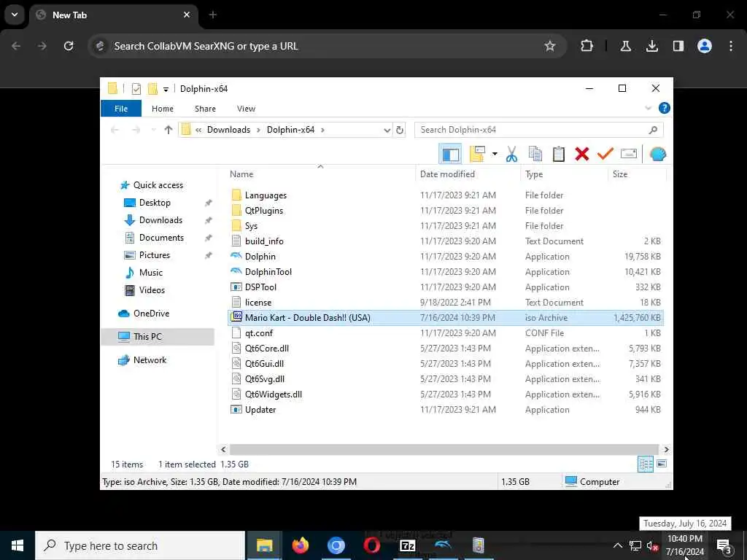747x560 pixels.
Task: Click Downloads in the address breadcrumb
Action: coord(228,130)
